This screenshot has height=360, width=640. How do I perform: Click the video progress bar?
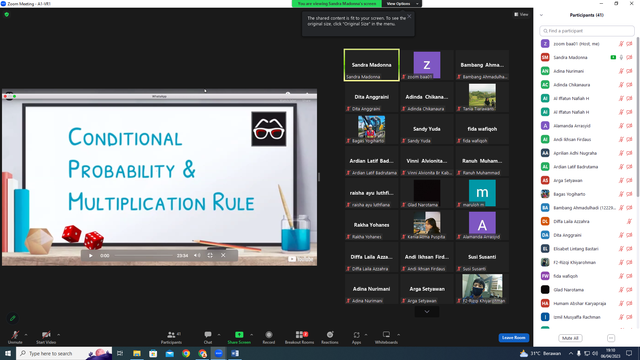coord(144,256)
